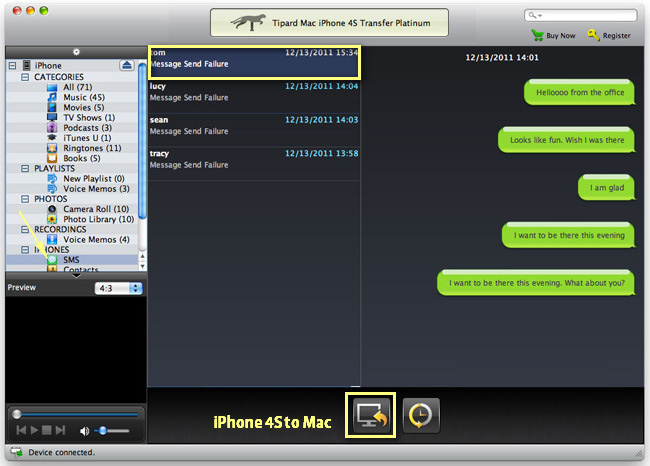The width and height of the screenshot is (650, 466).
Task: Click the Camera Roll icon
Action: point(52,209)
